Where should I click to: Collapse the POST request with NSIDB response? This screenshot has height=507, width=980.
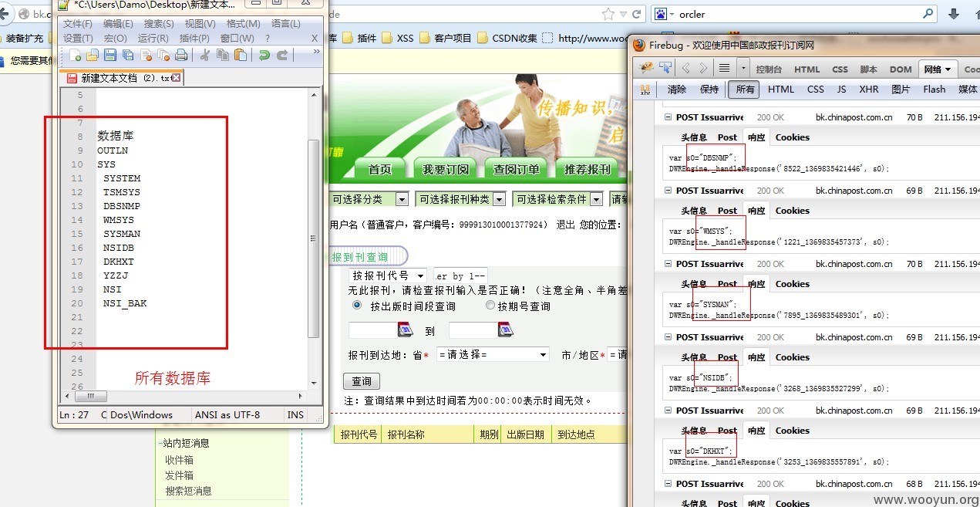tap(668, 337)
